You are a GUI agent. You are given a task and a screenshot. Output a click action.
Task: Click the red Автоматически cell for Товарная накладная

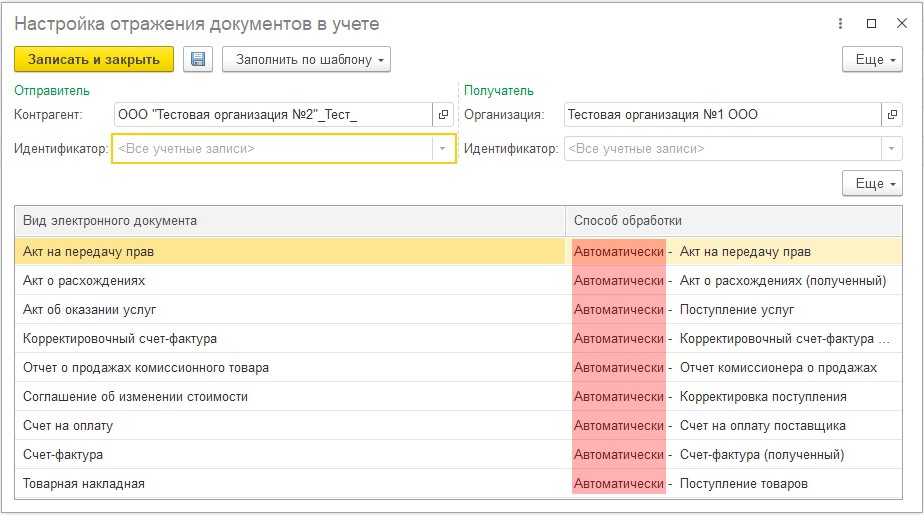pos(618,484)
